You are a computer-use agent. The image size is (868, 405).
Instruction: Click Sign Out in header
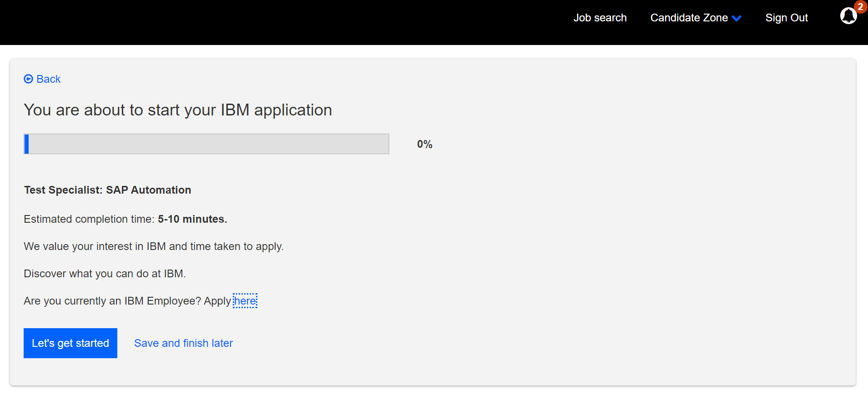[786, 18]
